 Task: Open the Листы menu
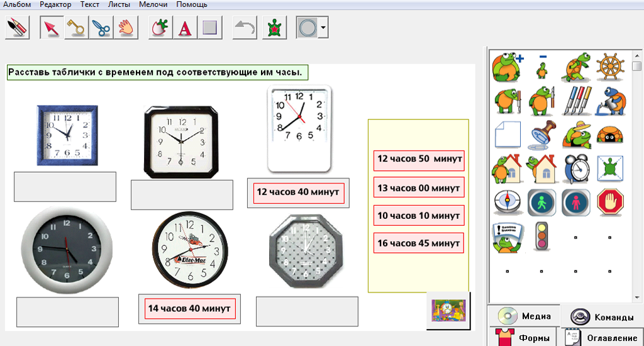(119, 4)
